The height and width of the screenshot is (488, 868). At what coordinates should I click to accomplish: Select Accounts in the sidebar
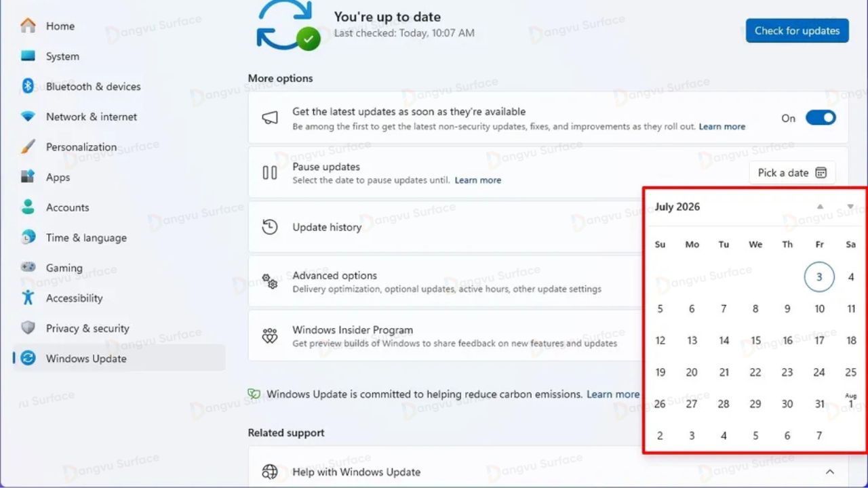pos(67,207)
